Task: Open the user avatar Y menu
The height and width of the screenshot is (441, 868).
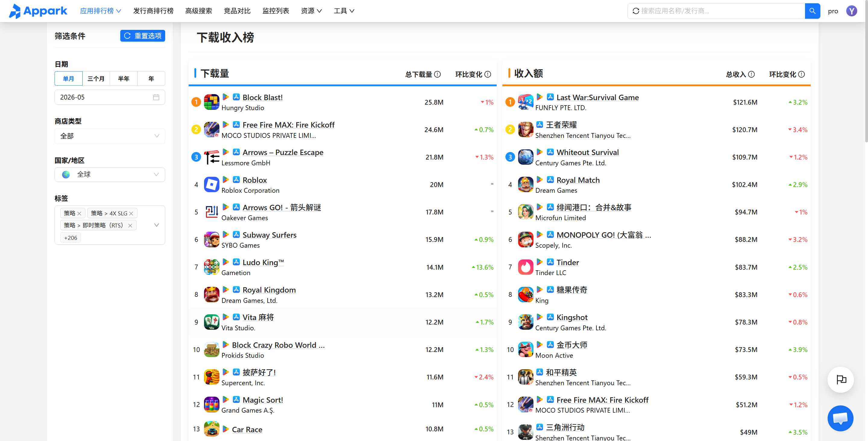Action: click(851, 11)
